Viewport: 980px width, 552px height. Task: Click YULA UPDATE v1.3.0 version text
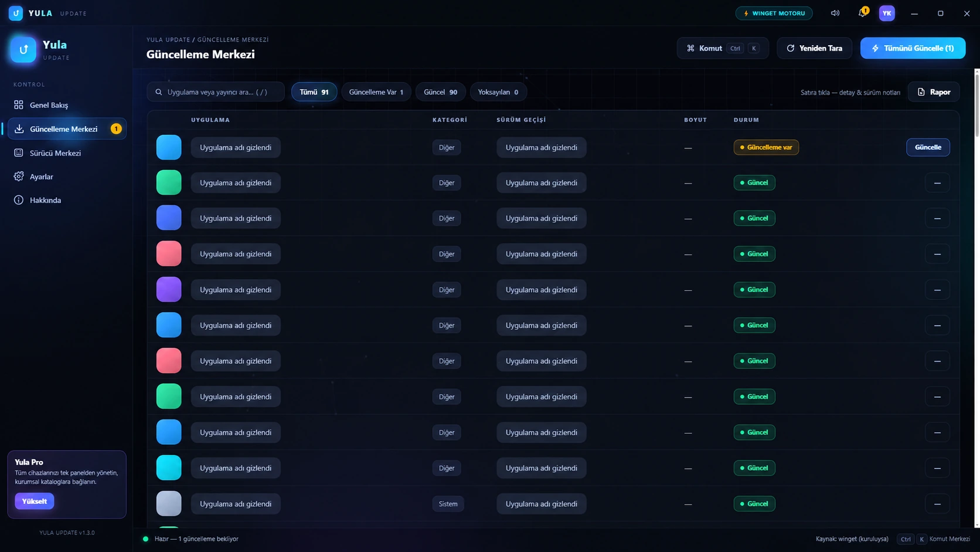[x=67, y=533]
